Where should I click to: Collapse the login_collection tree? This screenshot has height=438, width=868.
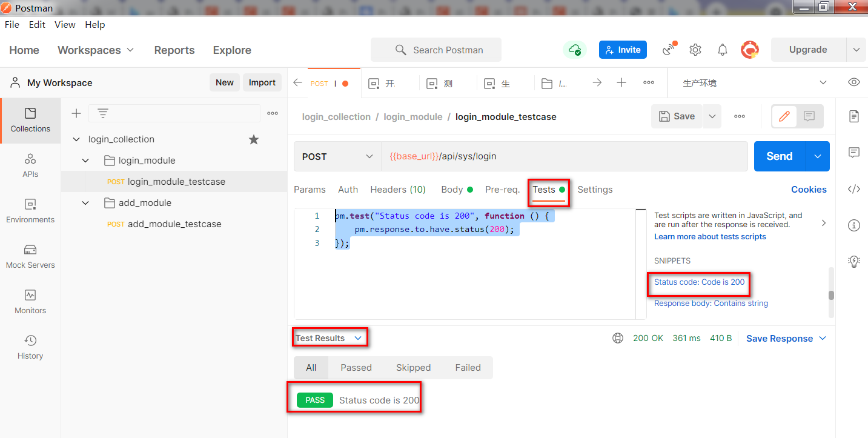click(x=76, y=139)
